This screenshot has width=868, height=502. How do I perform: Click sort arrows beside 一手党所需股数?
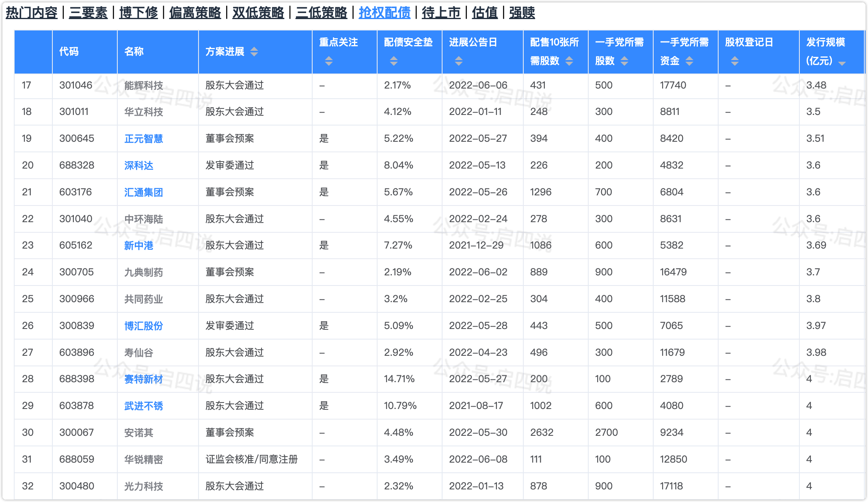tap(624, 61)
